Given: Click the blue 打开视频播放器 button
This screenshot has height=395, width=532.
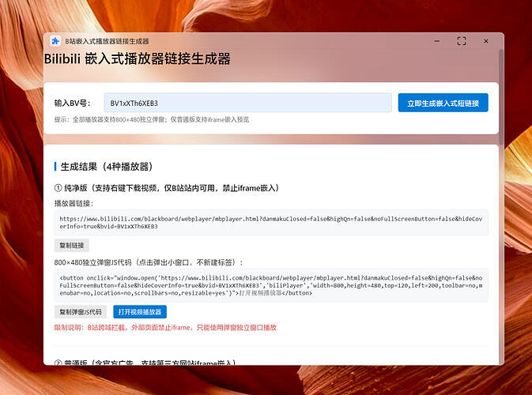Looking at the screenshot, I should coord(140,311).
